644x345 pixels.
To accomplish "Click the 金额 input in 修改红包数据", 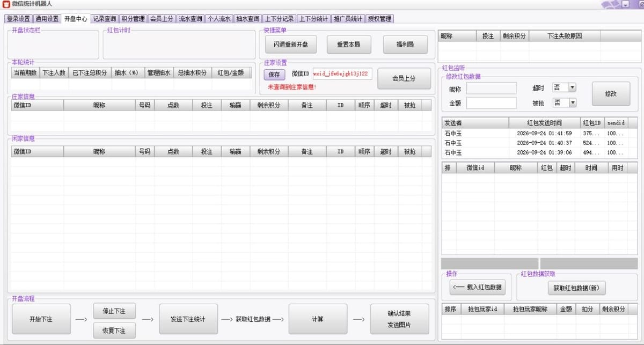I will 491,102.
